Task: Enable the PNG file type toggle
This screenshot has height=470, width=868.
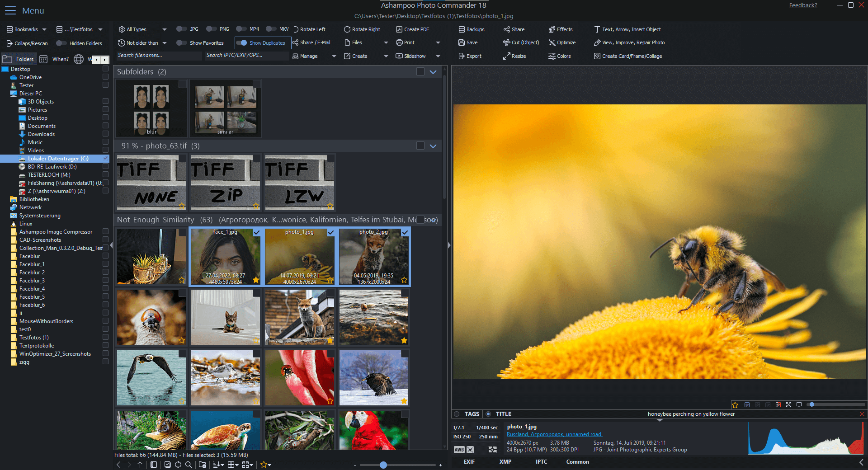Action: click(x=210, y=28)
